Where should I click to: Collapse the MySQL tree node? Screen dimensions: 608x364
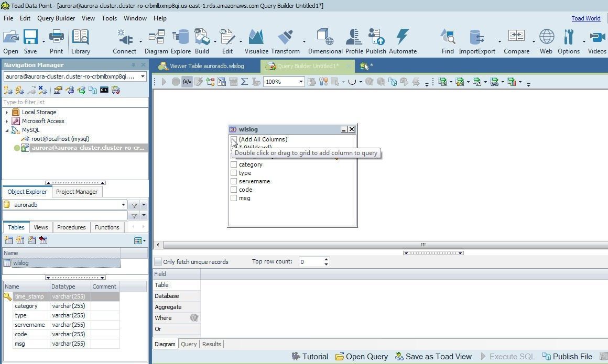click(x=7, y=130)
